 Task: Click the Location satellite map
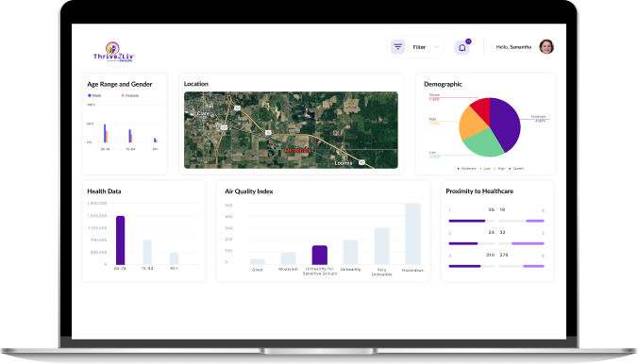[x=291, y=130]
